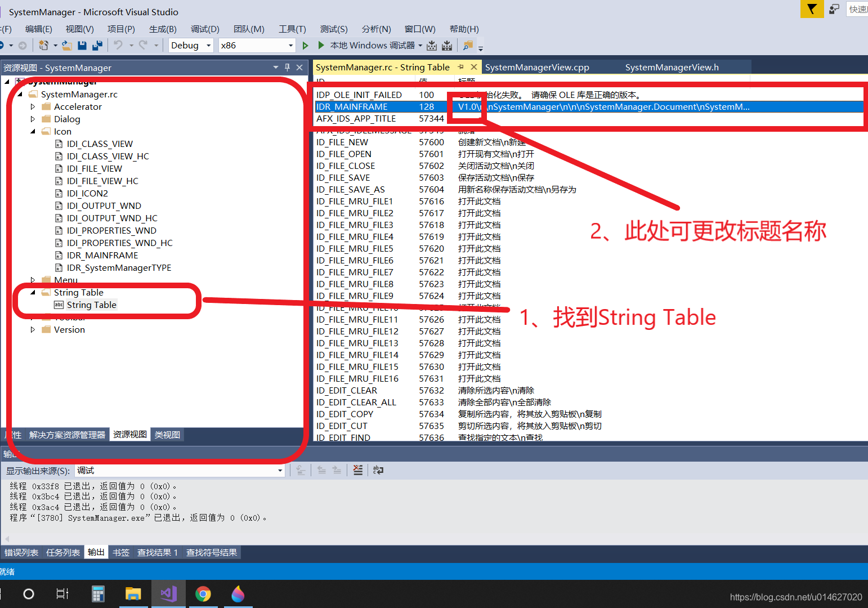Start debugging with the green play icon next to 本地 Windows 调试器
The image size is (868, 608).
321,45
